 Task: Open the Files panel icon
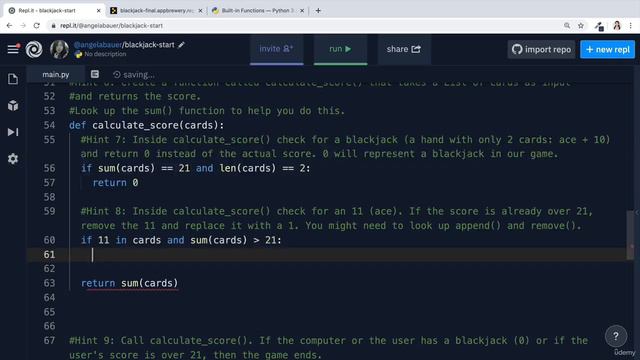13,79
